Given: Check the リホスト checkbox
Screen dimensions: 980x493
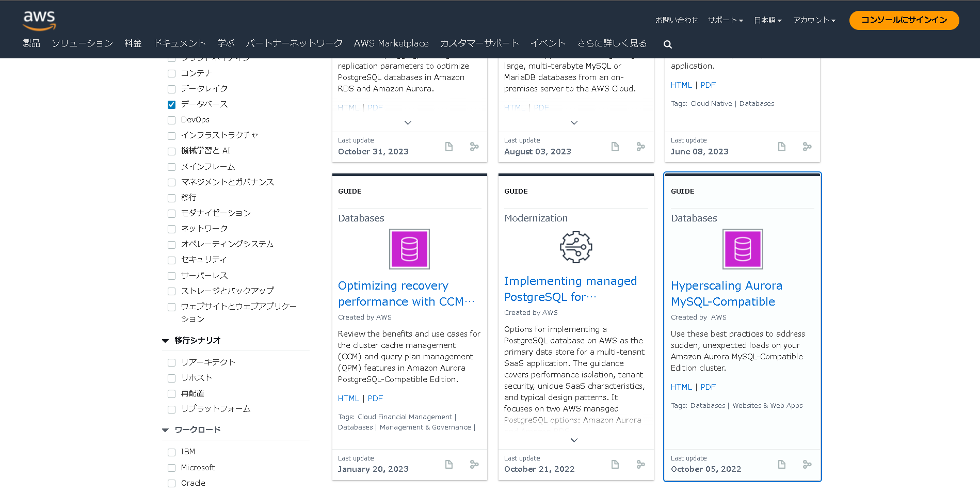Looking at the screenshot, I should [x=171, y=378].
